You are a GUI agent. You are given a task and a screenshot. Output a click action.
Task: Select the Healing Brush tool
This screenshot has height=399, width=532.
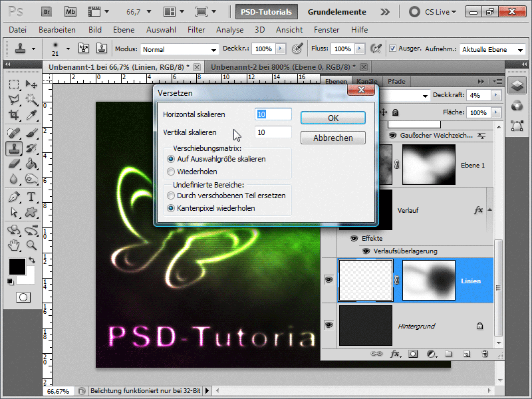(14, 133)
